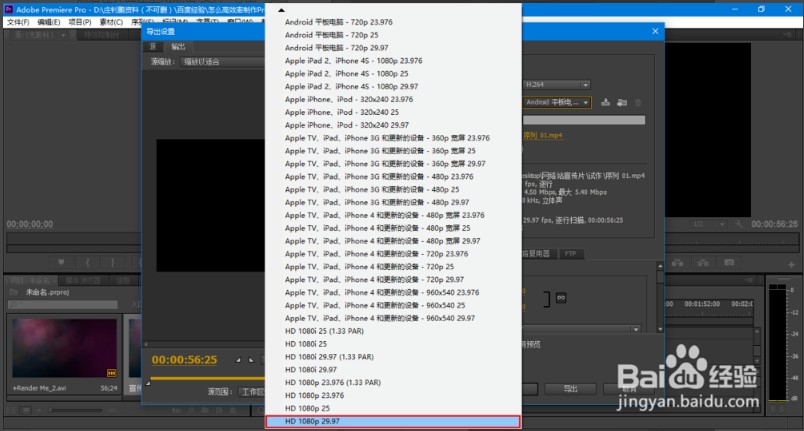This screenshot has height=431, width=804.
Task: Open the 文件(F) menu
Action: tap(18, 21)
